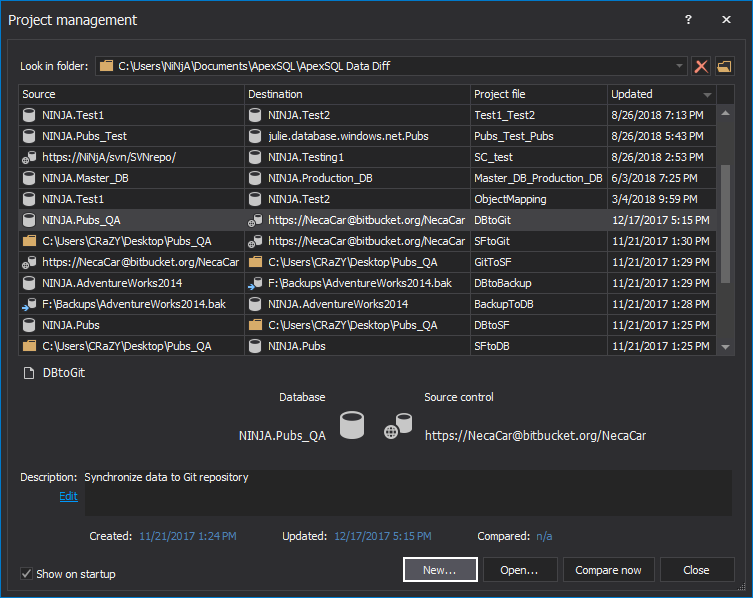This screenshot has width=753, height=598.
Task: Click the help question mark in title bar
Action: click(x=688, y=20)
